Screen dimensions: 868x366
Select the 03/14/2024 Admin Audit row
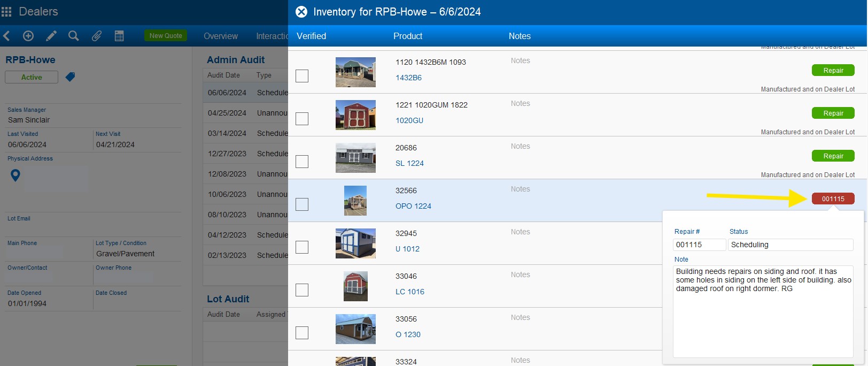245,133
